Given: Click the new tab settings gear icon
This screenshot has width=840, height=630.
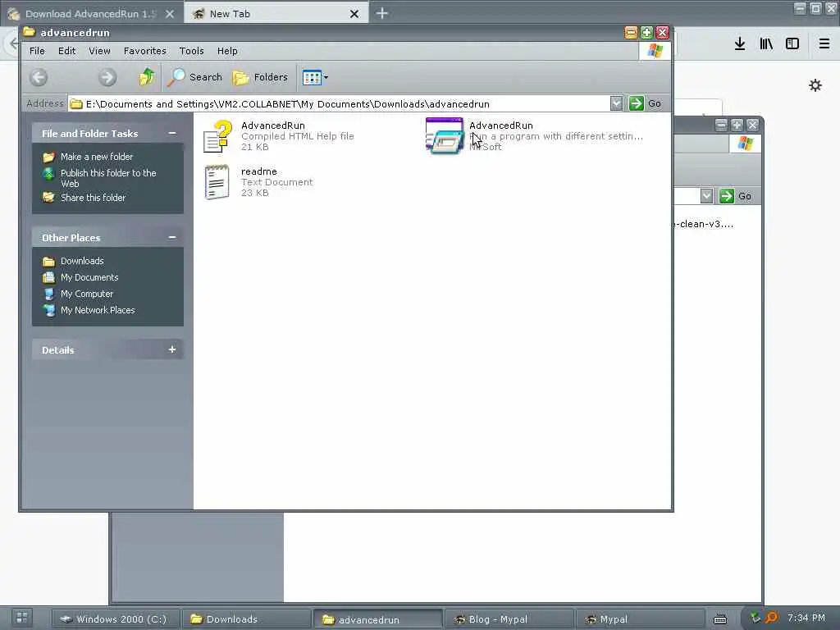Looking at the screenshot, I should pos(815,85).
